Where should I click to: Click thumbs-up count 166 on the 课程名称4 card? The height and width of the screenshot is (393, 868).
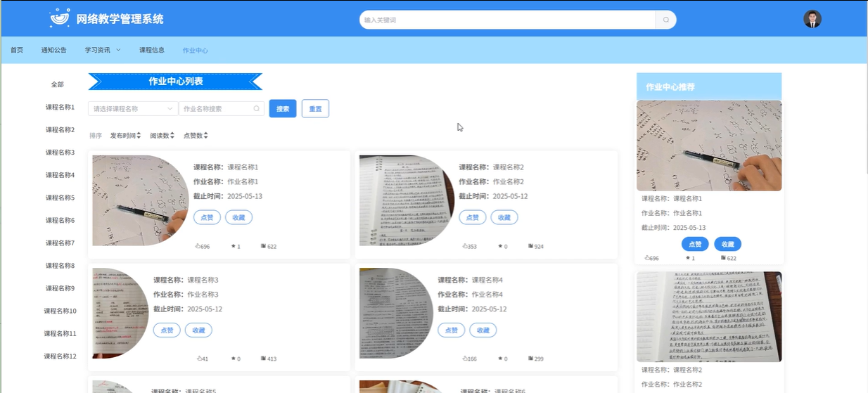(469, 359)
